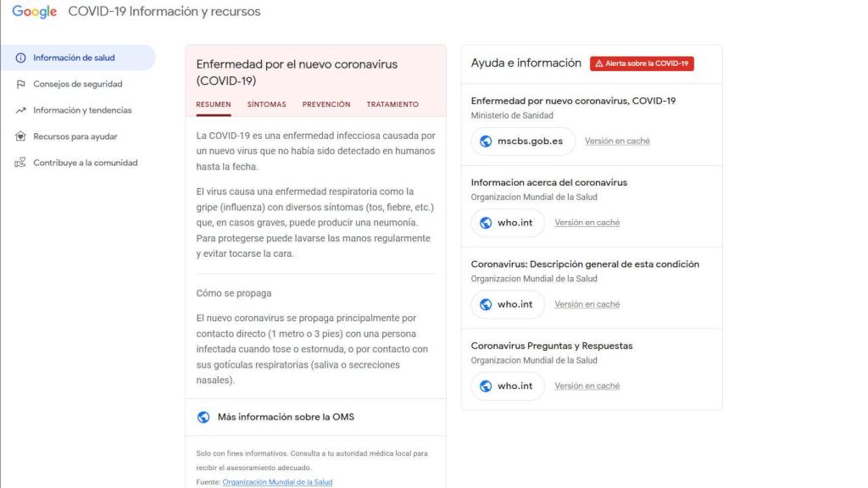
Task: Click the hand icon beside Contribuye a la comunidad
Action: (20, 163)
